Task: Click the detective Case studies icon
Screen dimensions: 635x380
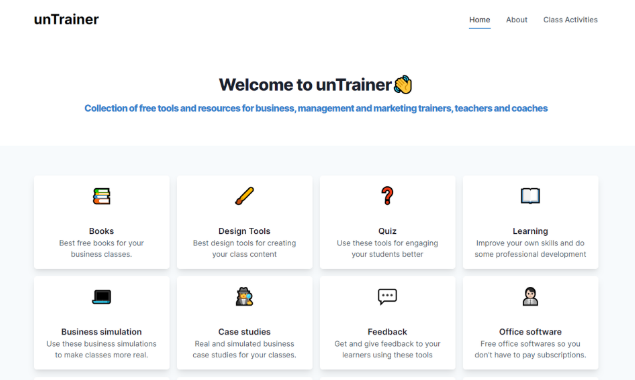Action: coord(244,297)
